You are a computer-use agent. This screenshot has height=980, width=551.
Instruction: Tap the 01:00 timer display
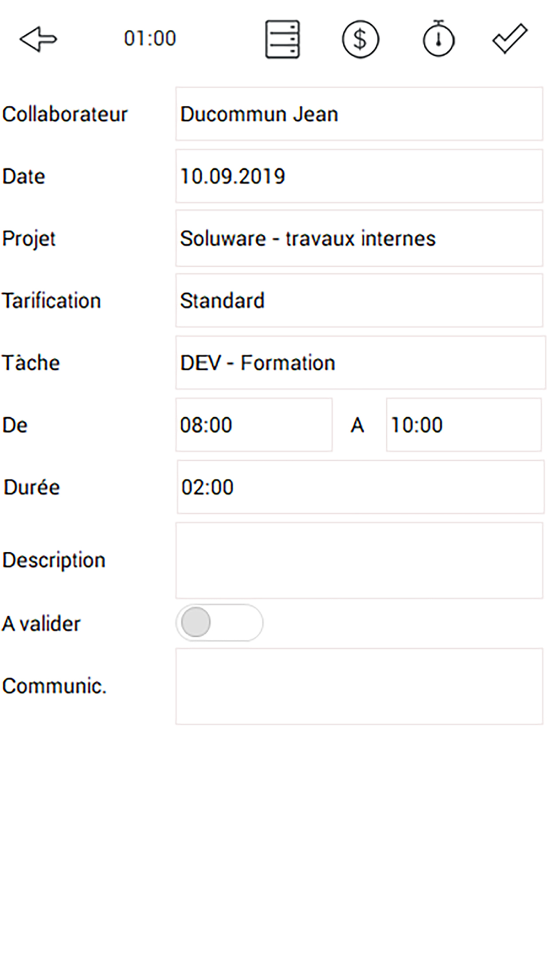tap(150, 39)
